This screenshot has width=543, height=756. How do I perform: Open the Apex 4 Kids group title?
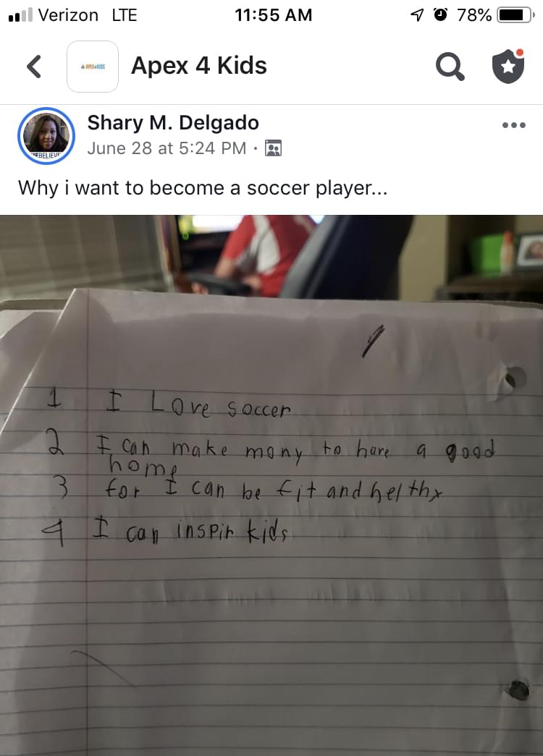pyautogui.click(x=199, y=65)
